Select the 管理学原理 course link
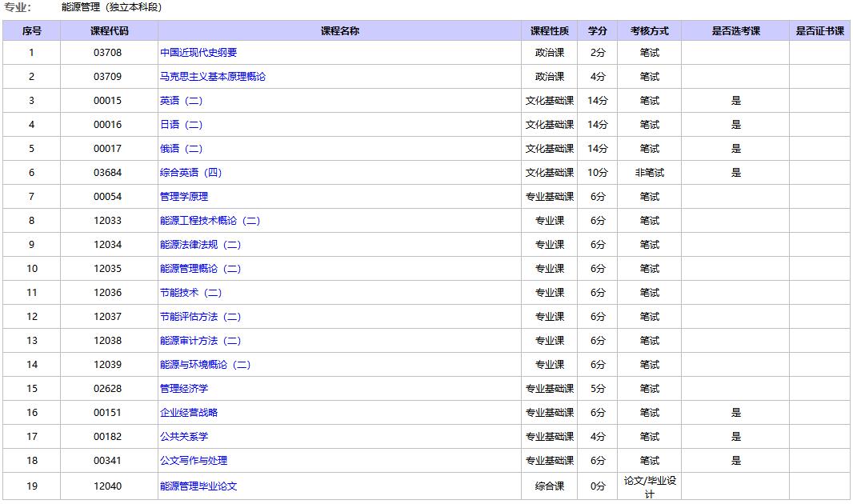 click(x=182, y=196)
